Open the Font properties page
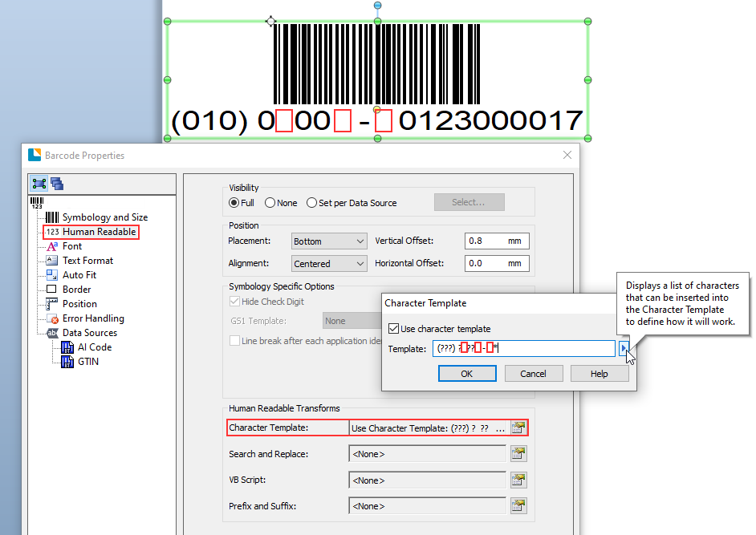 point(72,246)
